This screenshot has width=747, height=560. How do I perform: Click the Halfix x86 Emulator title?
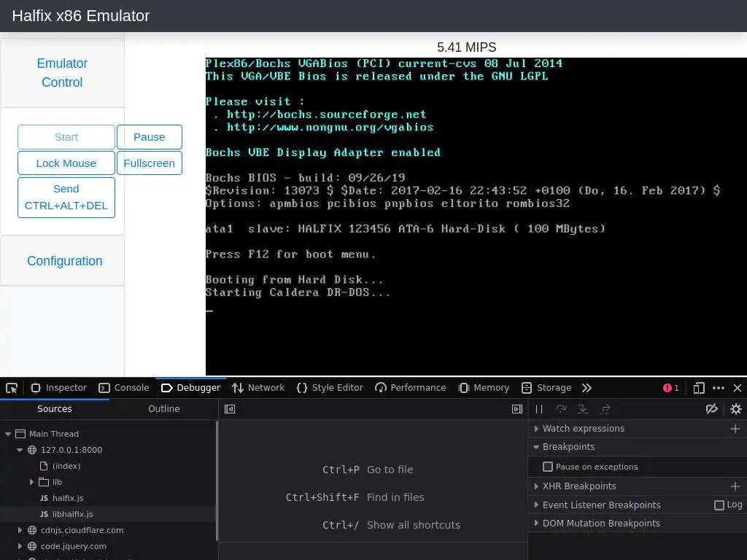tap(80, 16)
